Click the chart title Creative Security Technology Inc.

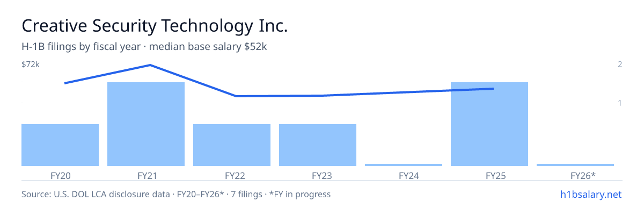(155, 25)
